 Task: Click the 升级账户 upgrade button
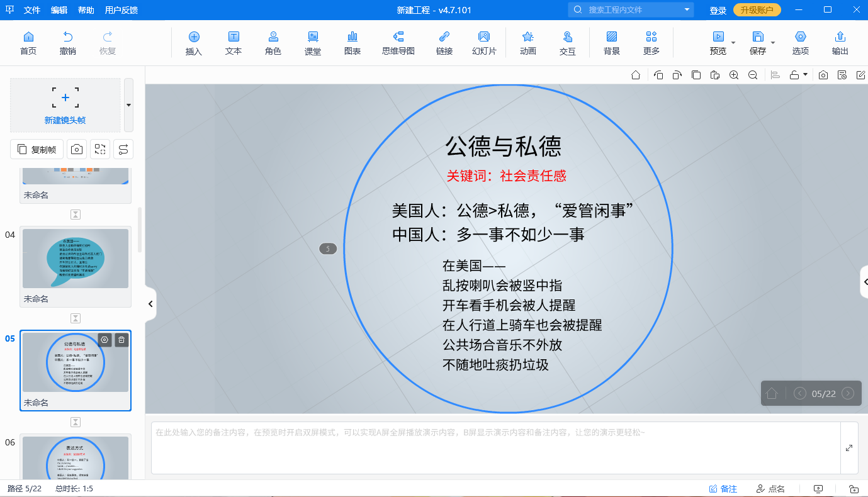[757, 10]
